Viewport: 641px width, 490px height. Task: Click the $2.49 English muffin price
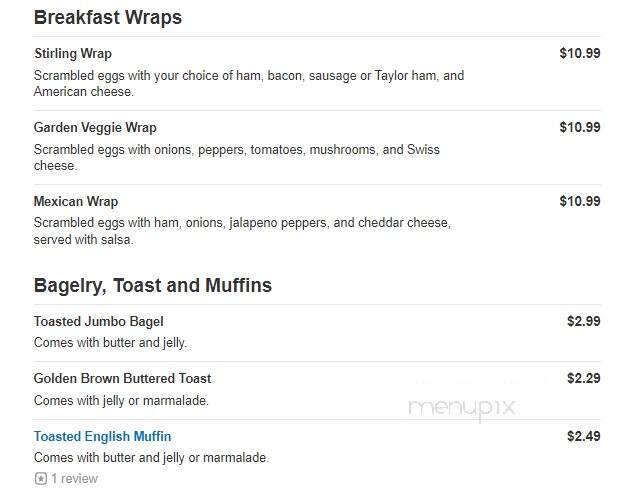pos(583,436)
